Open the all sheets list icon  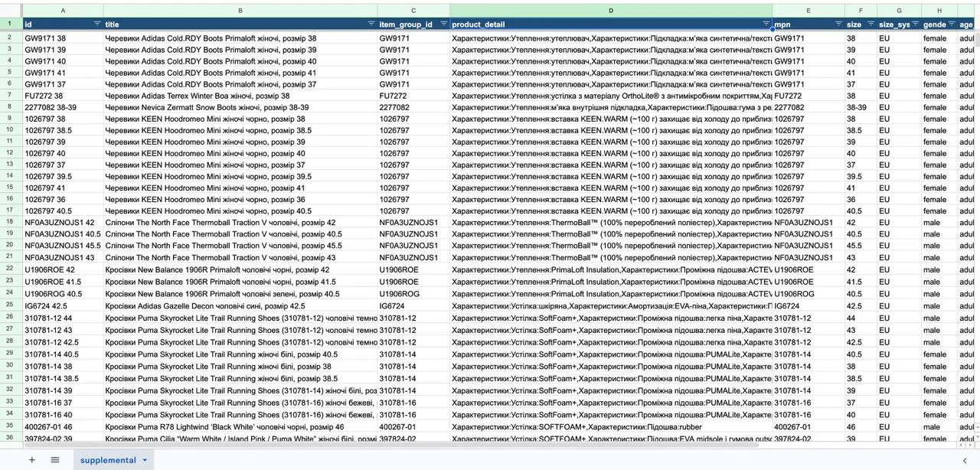pos(55,460)
